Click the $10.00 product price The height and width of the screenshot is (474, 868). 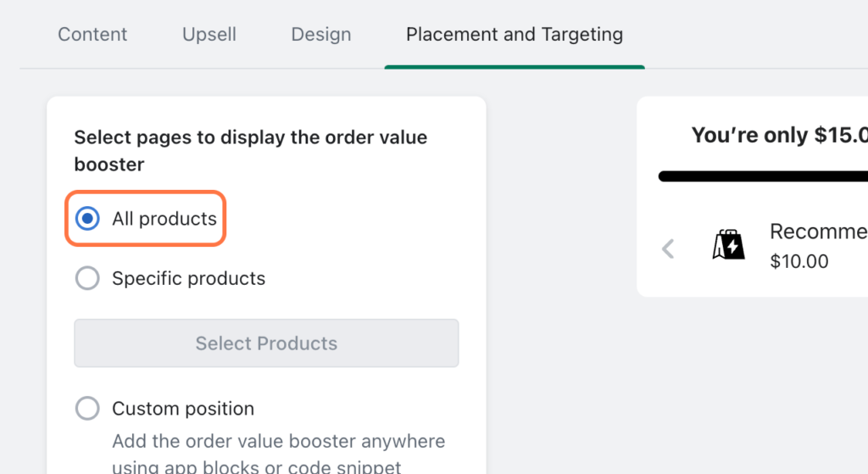799,261
